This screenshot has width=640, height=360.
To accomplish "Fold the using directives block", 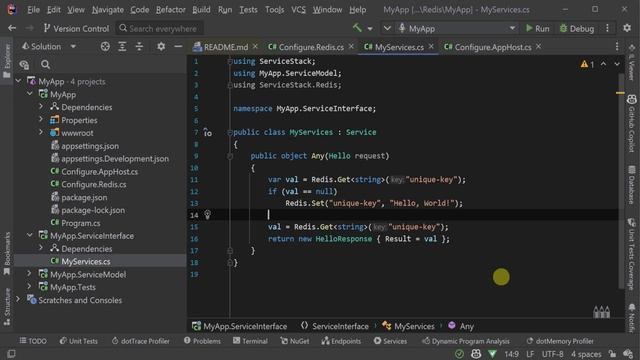I will pyautogui.click(x=230, y=61).
